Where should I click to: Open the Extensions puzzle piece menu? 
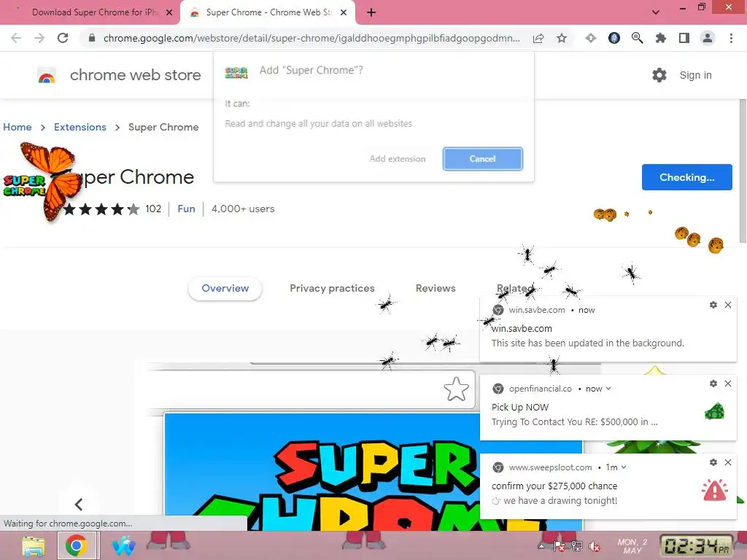pyautogui.click(x=660, y=38)
